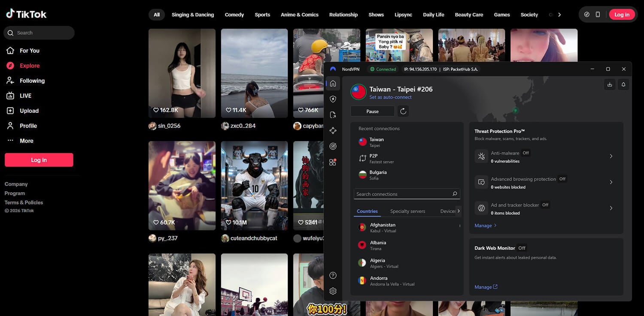Open the NordVPN Home panel
This screenshot has height=316, width=644.
pos(333,84)
